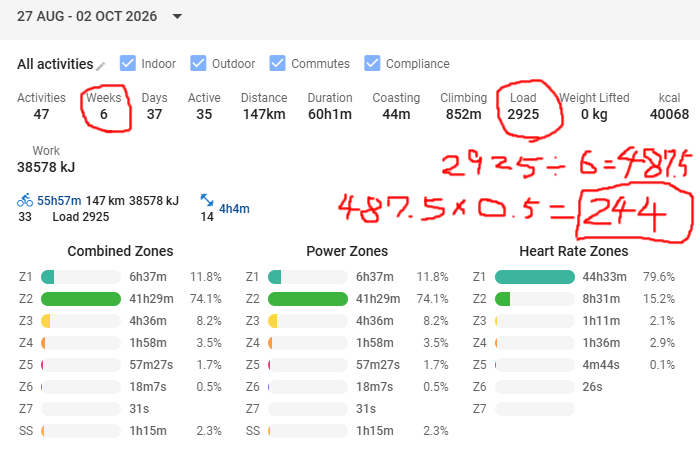Screen dimensions: 700x451
Task: Toggle the Compliance checkbox
Action: click(372, 63)
